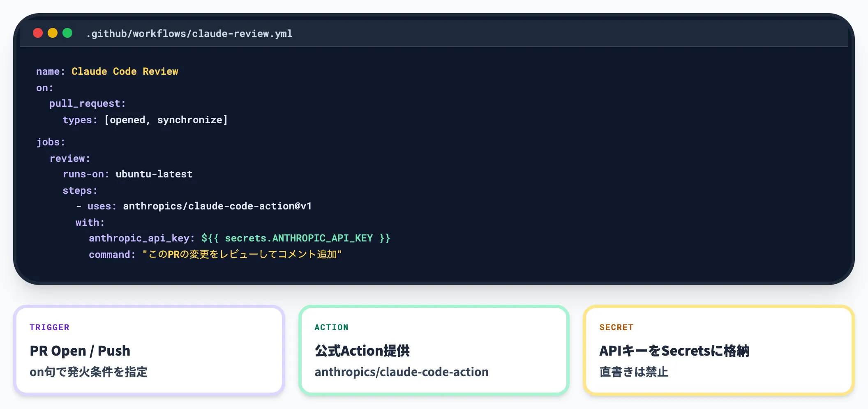Click the green maximize dot in title bar

(x=67, y=33)
